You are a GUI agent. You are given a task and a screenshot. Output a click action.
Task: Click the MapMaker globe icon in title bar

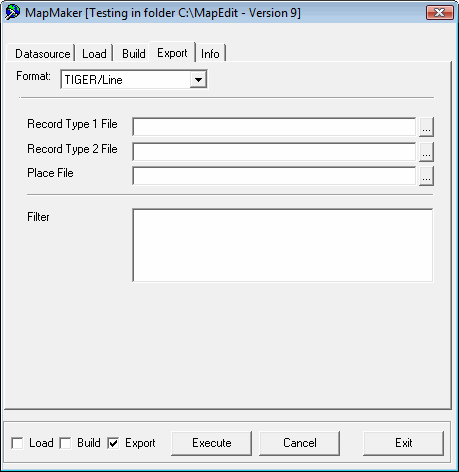pyautogui.click(x=13, y=13)
